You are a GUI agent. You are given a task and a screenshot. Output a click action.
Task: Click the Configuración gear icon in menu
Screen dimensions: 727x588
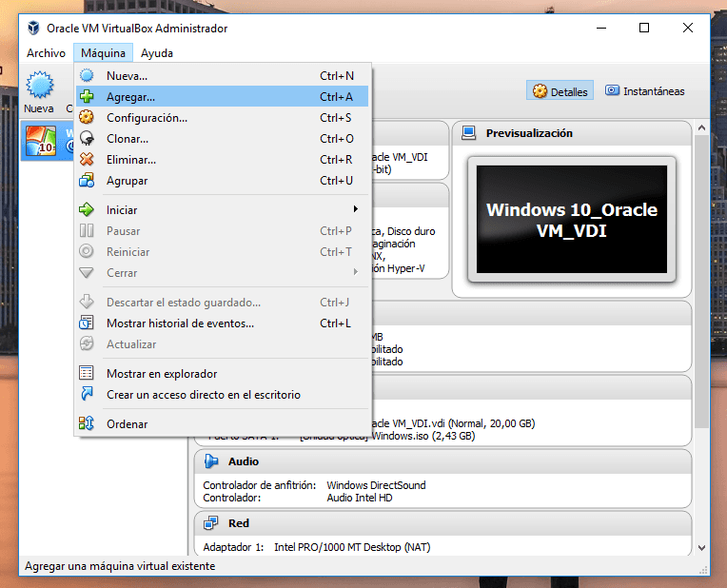[x=87, y=117]
